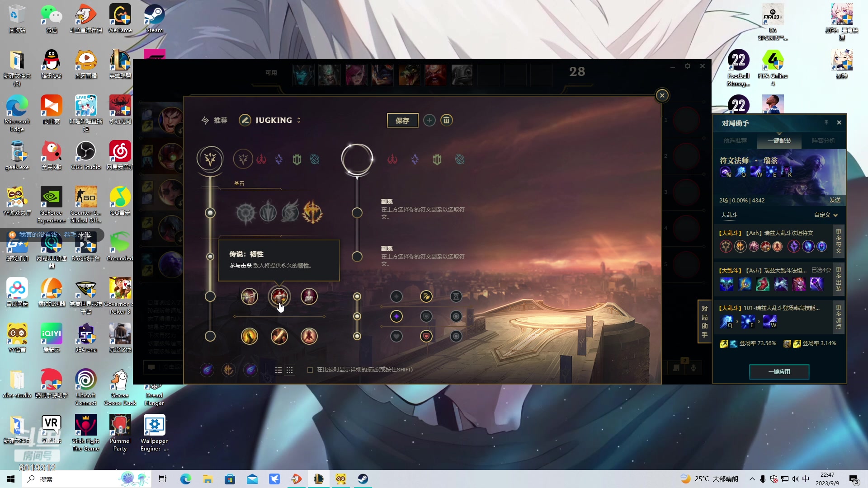
Task: Select Domination path icon in primary row
Action: (x=261, y=159)
